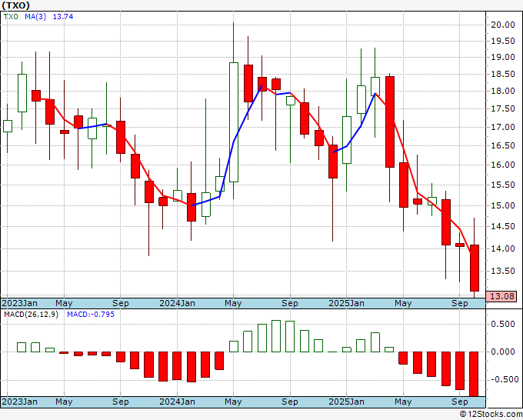Click the (TXO) chart title
Viewport: 523px width, 420px height.
(x=15, y=5)
